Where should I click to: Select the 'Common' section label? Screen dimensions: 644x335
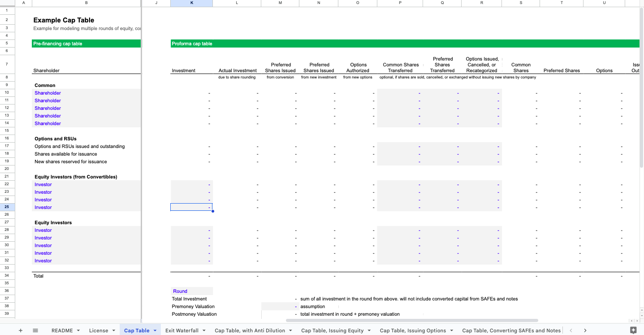point(45,85)
